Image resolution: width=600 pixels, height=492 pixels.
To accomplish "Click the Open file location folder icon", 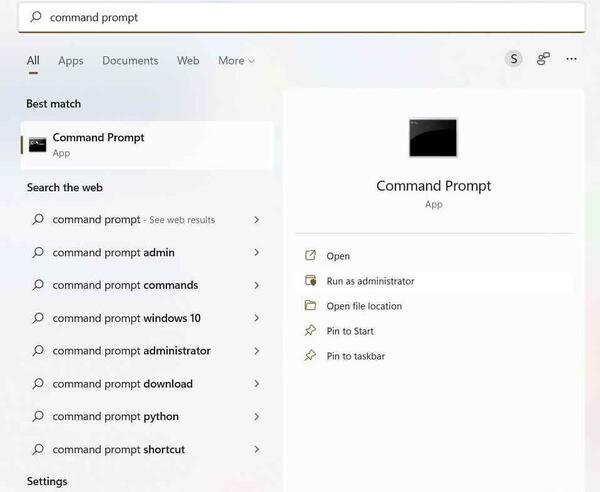I will point(310,305).
